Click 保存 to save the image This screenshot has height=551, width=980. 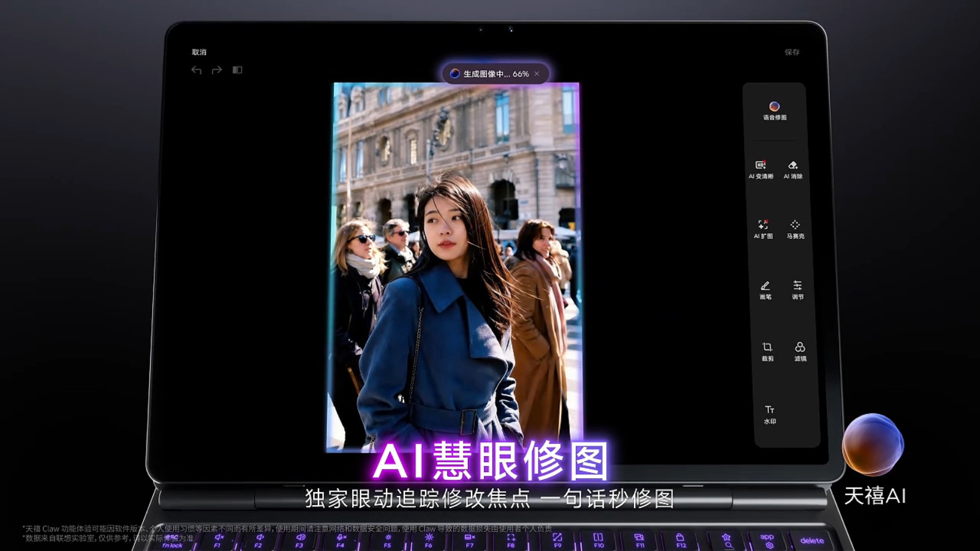click(792, 52)
